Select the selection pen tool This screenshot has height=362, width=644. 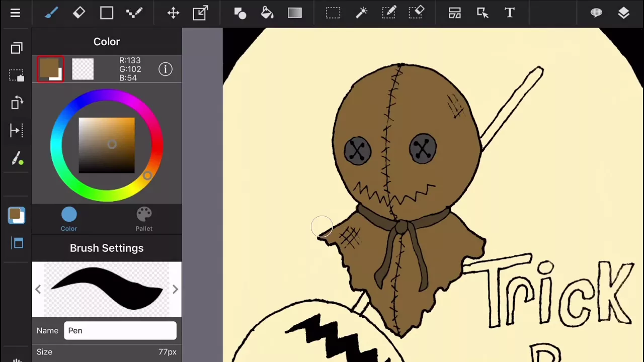tap(389, 13)
